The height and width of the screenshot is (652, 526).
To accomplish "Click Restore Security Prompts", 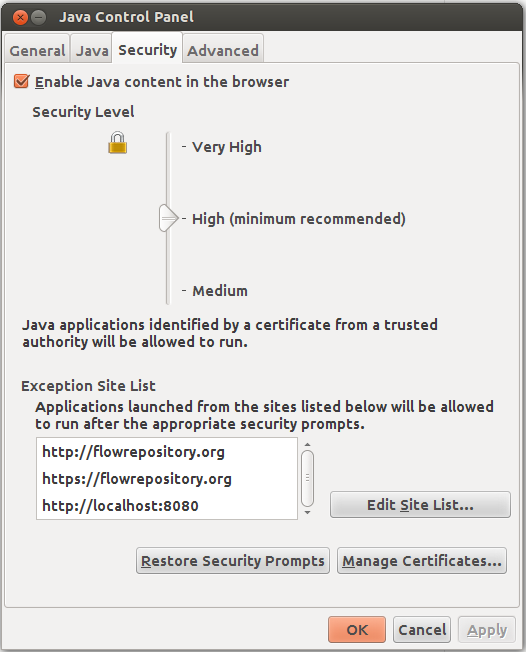I will click(x=233, y=561).
